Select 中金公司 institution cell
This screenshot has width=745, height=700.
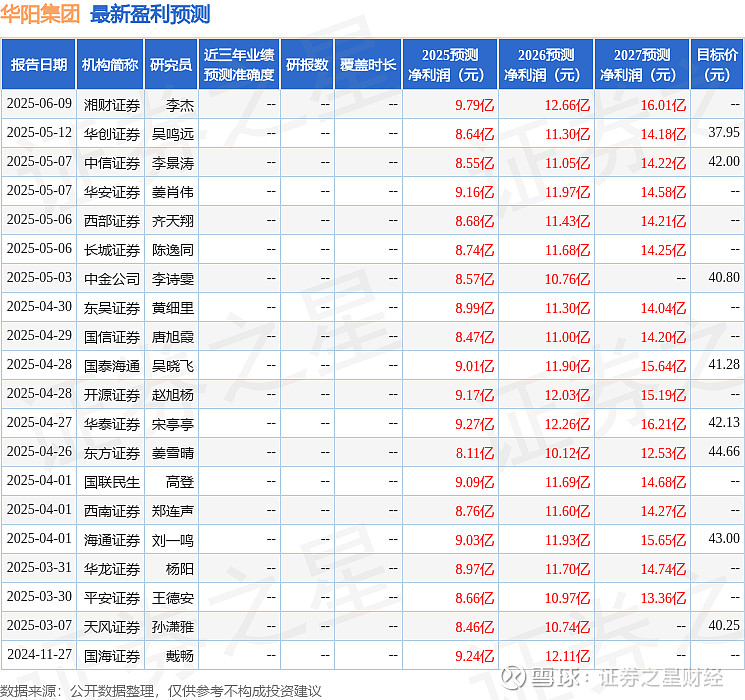(x=112, y=278)
